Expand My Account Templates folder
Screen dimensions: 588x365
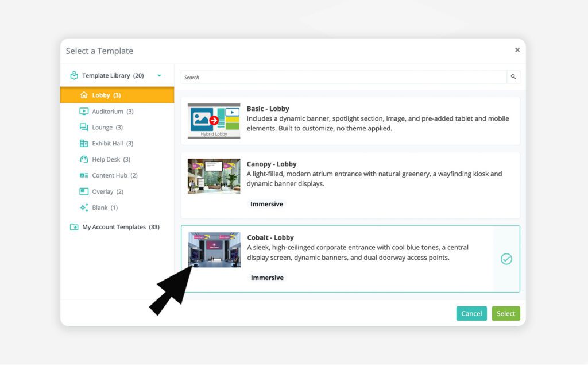74,227
